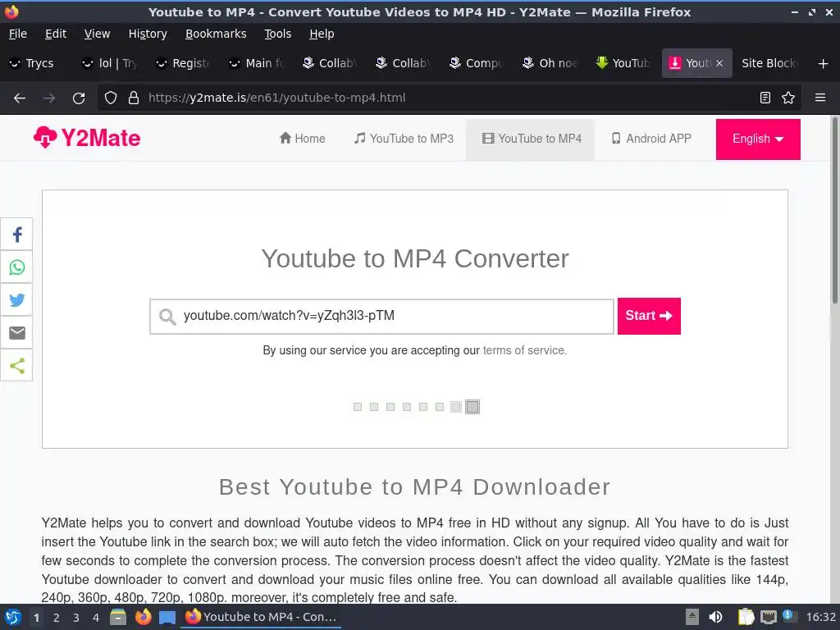Open the green share icon options
Image resolution: width=840 pixels, height=630 pixels.
[x=16, y=366]
